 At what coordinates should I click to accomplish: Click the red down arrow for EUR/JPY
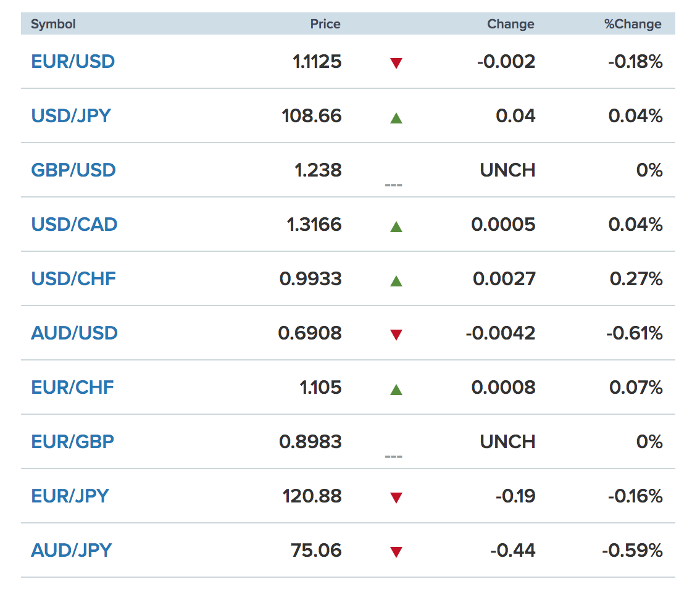(396, 498)
